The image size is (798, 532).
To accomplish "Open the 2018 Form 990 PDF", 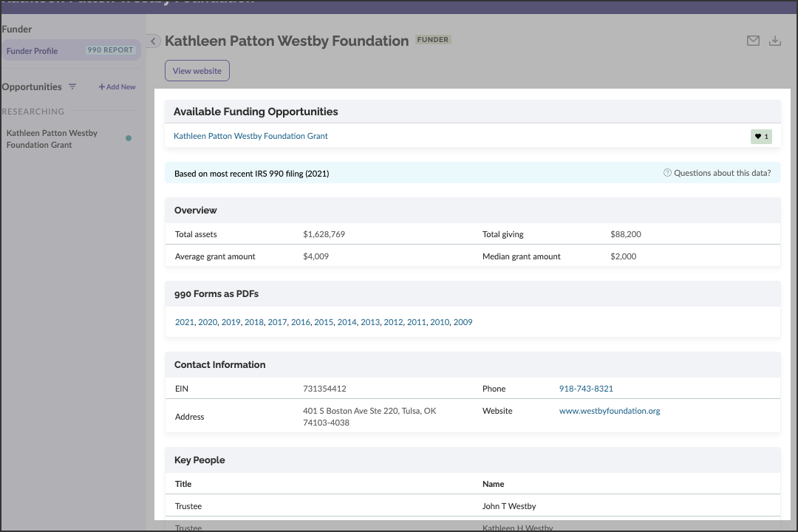I will point(253,322).
